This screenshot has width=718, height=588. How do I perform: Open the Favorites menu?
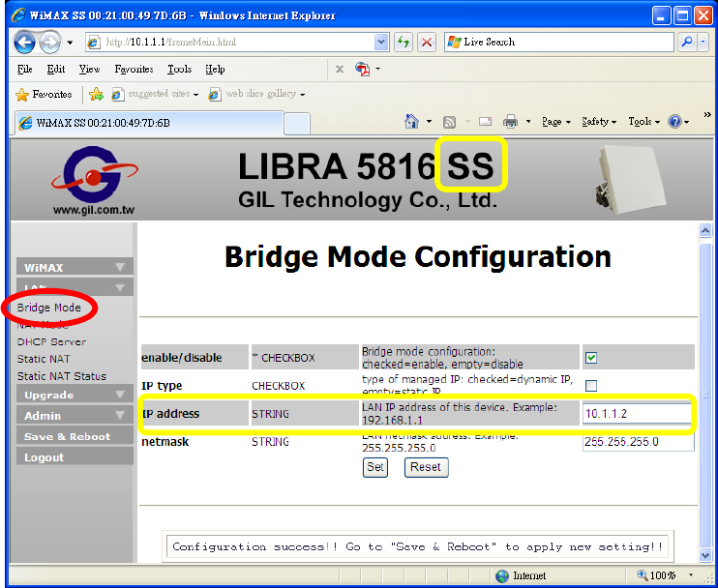pos(134,69)
